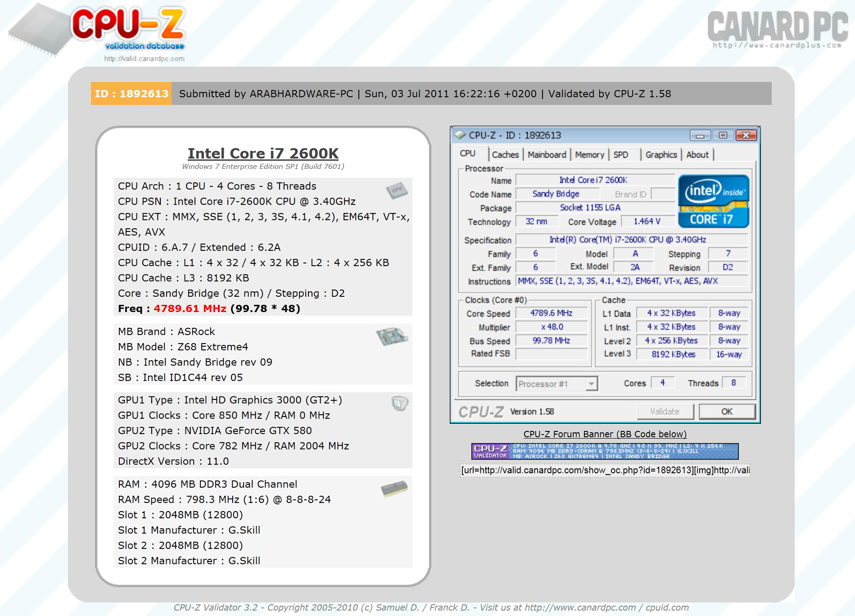Click the DirectX Version 11.0 line
This screenshot has height=616, width=855.
coord(173,461)
